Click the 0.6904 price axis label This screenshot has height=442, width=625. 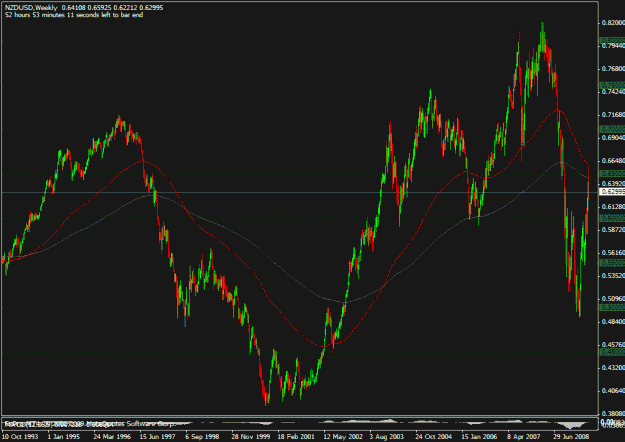(613, 138)
